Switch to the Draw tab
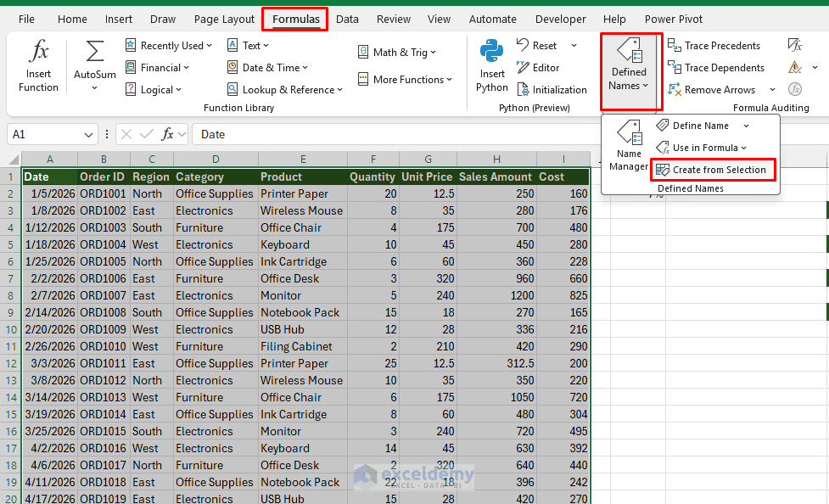The height and width of the screenshot is (504, 829). [163, 19]
